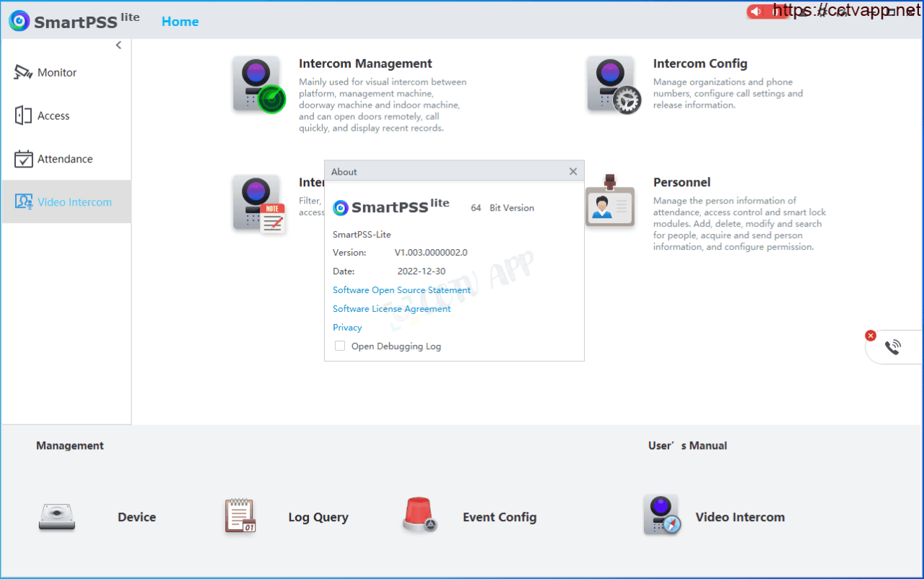
Task: Click the red alarm speaker icon
Action: (756, 12)
